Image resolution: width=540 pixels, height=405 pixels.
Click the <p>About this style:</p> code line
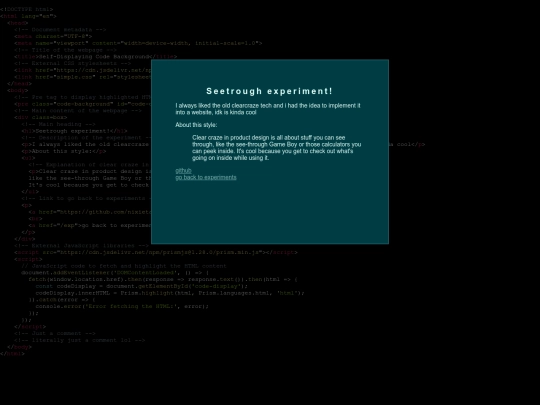(64, 151)
